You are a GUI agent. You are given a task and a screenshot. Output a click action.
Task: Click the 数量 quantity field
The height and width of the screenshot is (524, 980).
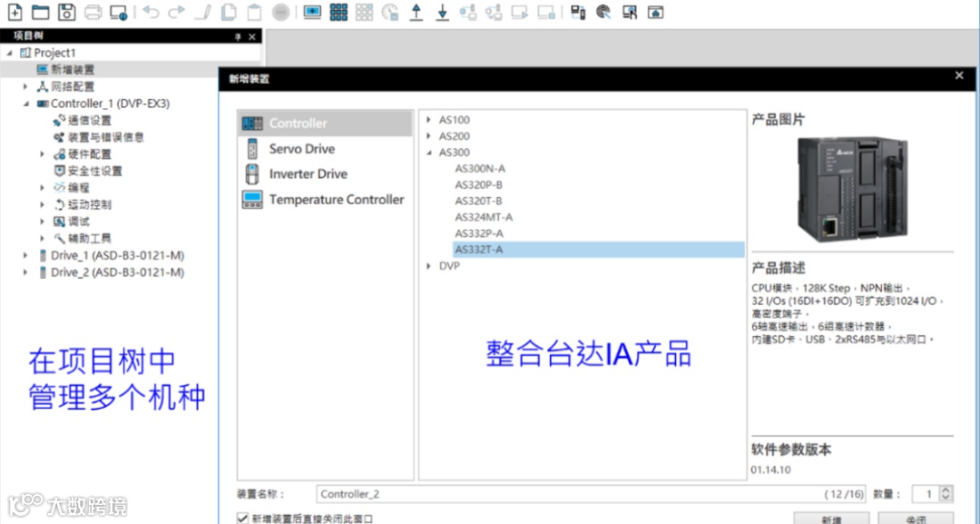[x=926, y=494]
